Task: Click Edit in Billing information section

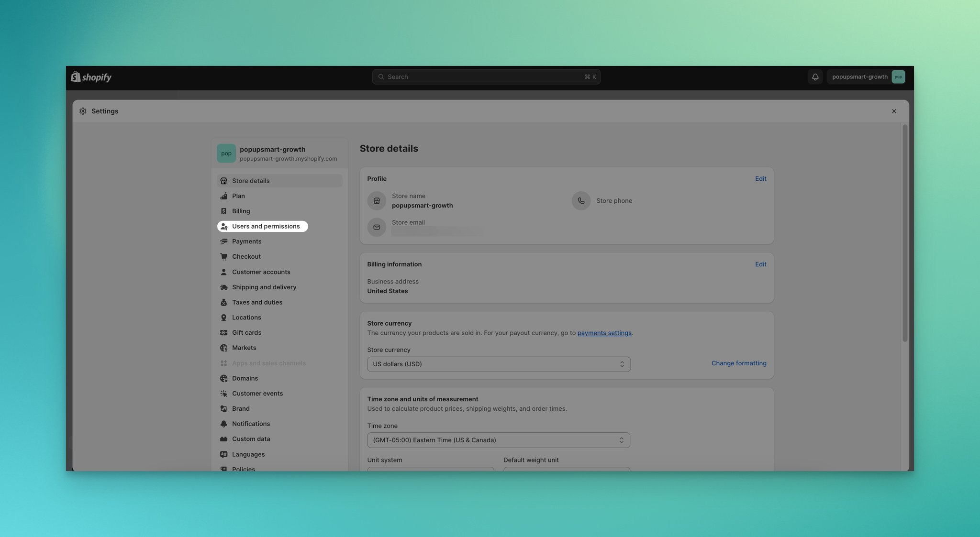Action: [761, 264]
